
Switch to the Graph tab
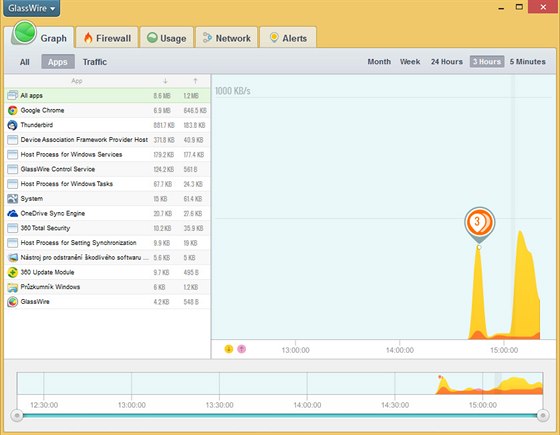[x=39, y=37]
